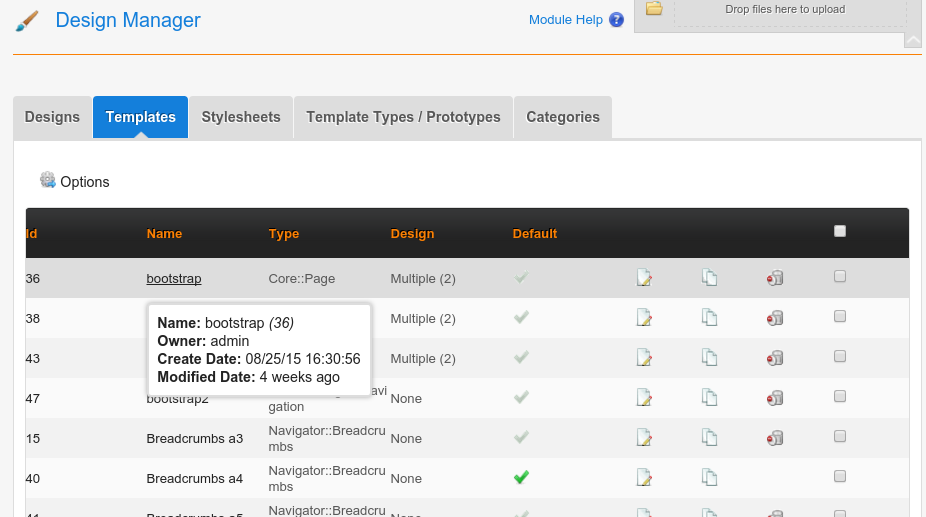Click the delete icon for bootstrap2 row
926x517 pixels.
point(774,398)
